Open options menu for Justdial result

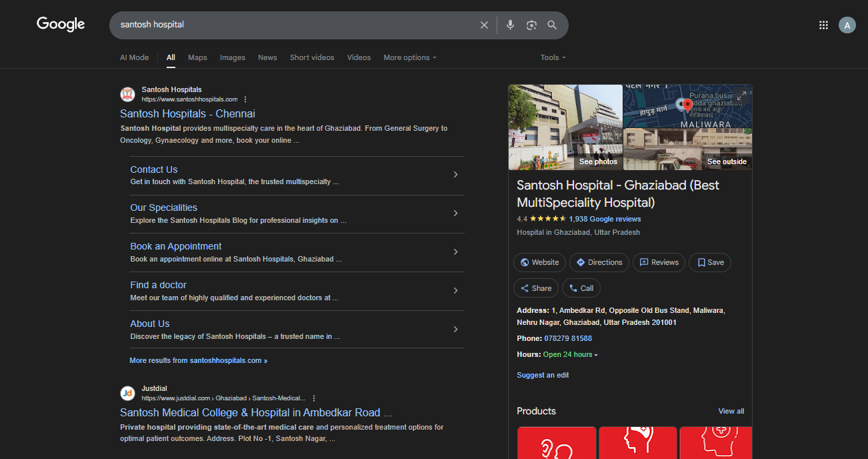coord(314,398)
